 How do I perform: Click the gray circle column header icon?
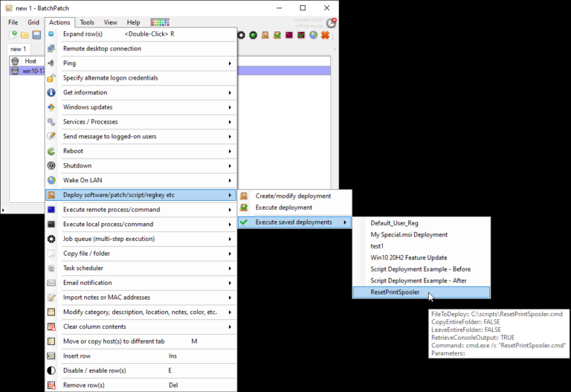click(15, 61)
